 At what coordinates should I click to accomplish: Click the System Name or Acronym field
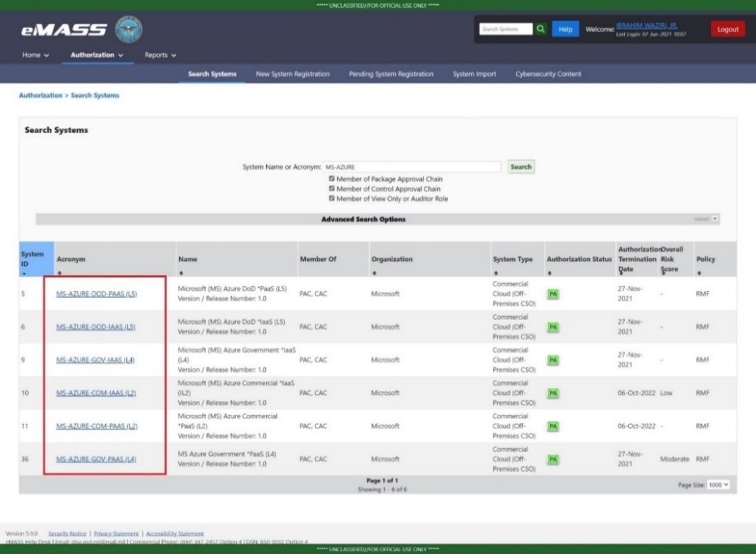click(411, 167)
